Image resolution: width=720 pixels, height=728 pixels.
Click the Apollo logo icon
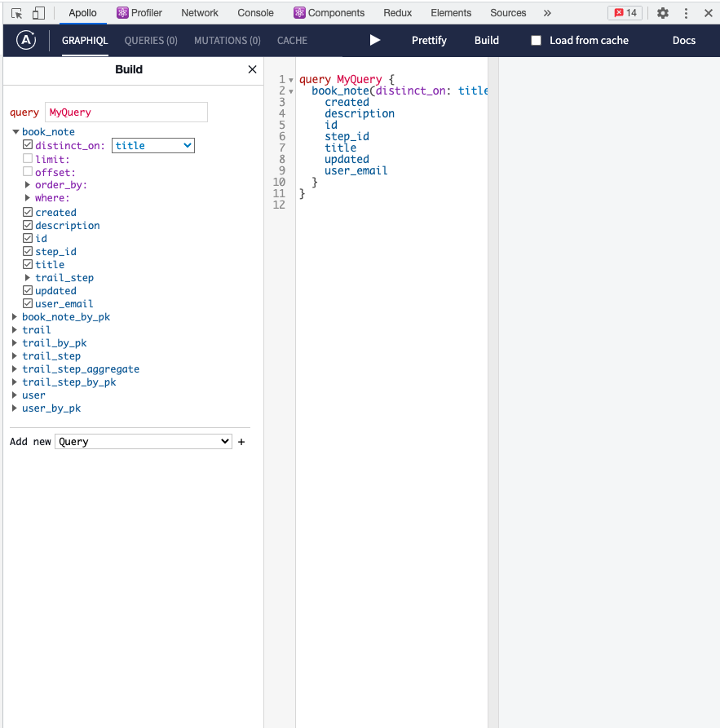[26, 40]
